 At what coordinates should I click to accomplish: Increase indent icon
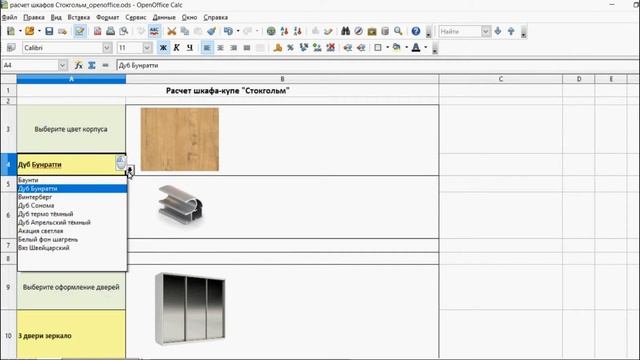point(361,48)
